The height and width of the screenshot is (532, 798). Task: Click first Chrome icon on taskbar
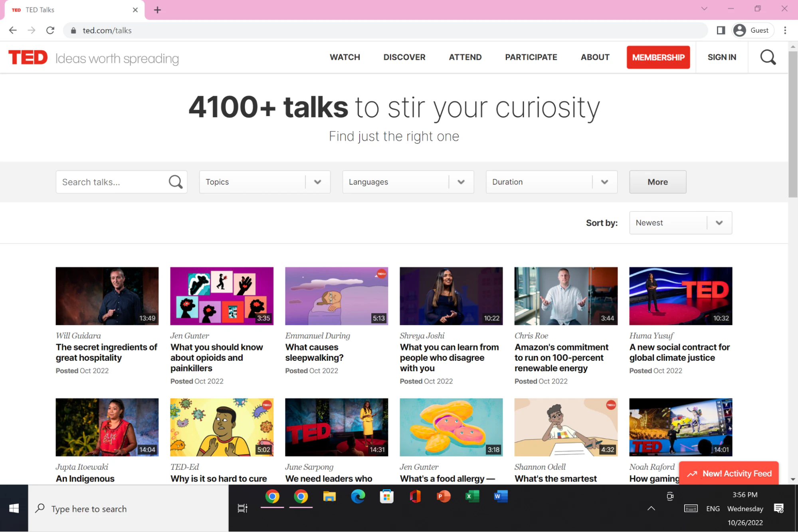[x=272, y=496]
